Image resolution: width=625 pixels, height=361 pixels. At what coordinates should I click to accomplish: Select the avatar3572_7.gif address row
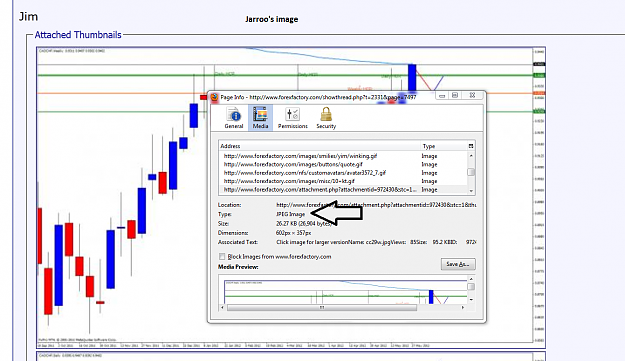343,173
